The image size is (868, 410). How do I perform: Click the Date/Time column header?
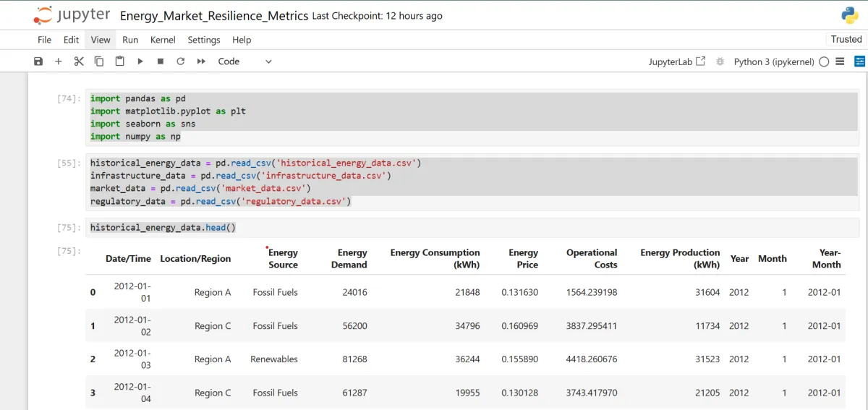pos(128,258)
